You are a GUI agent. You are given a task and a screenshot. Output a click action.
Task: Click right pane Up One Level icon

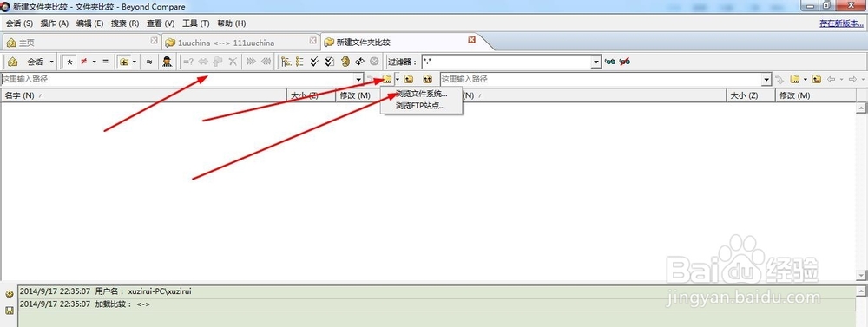pos(817,79)
